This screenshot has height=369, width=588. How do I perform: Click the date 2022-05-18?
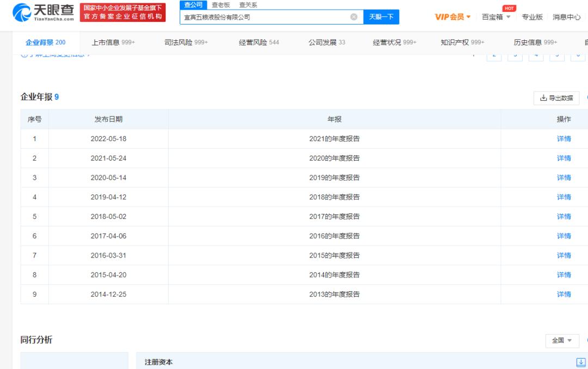pos(108,139)
